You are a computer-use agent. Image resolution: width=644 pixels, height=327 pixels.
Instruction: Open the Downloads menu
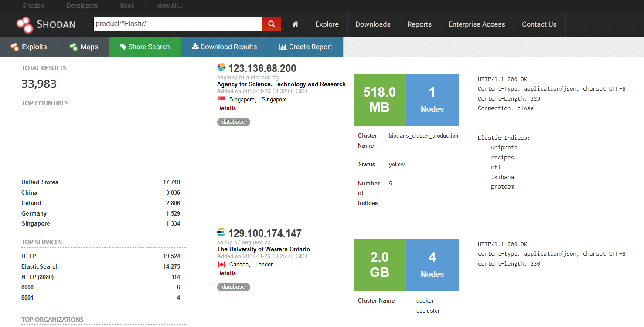[373, 24]
